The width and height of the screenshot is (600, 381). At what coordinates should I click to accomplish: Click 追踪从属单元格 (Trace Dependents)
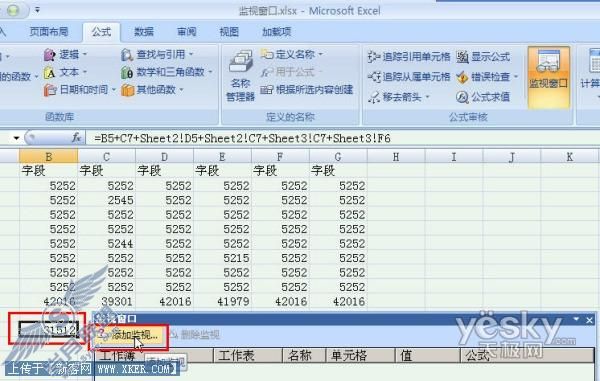click(409, 77)
